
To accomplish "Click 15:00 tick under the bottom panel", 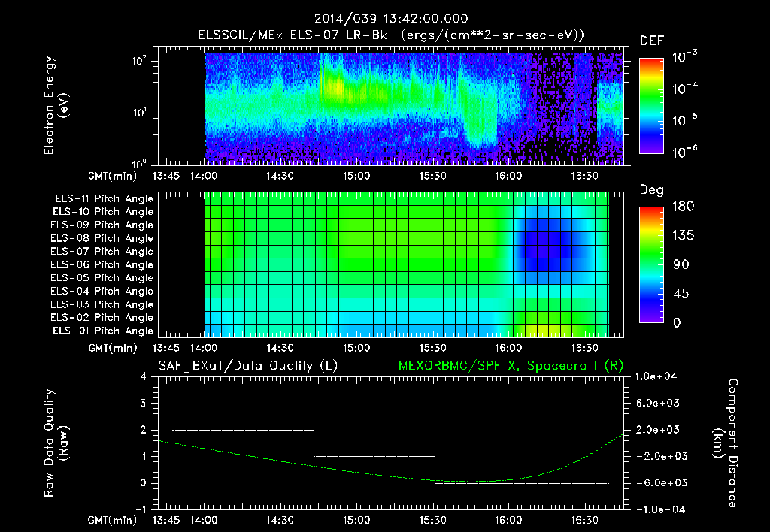I will pos(356,520).
